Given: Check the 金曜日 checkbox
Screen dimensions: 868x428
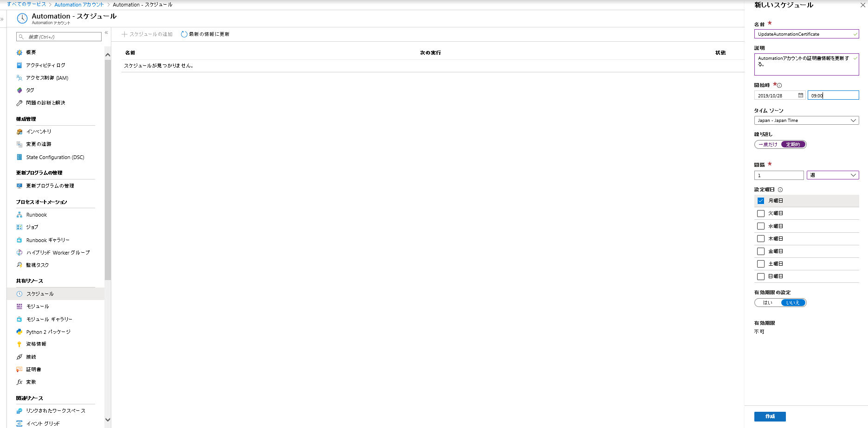Looking at the screenshot, I should pyautogui.click(x=761, y=251).
